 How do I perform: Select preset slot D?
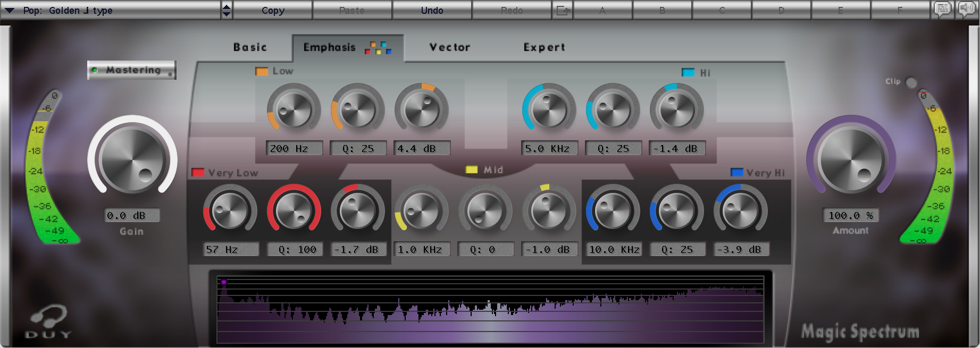[782, 10]
